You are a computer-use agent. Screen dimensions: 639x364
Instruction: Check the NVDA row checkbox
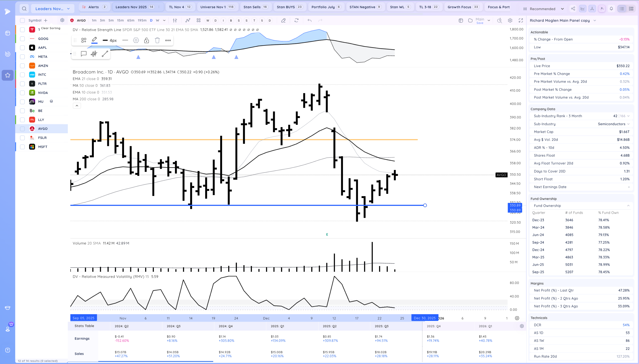pyautogui.click(x=22, y=93)
